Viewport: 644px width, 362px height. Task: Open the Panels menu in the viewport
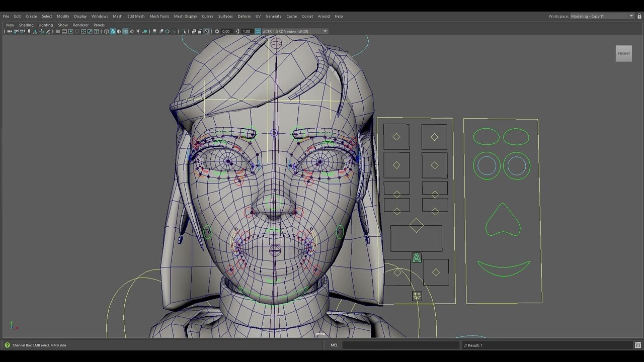[99, 25]
